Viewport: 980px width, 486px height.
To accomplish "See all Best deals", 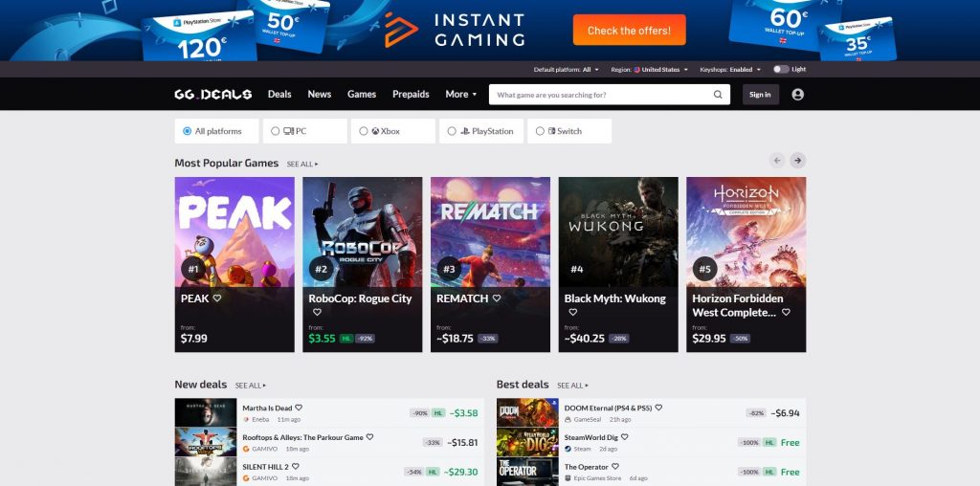I will pos(572,386).
